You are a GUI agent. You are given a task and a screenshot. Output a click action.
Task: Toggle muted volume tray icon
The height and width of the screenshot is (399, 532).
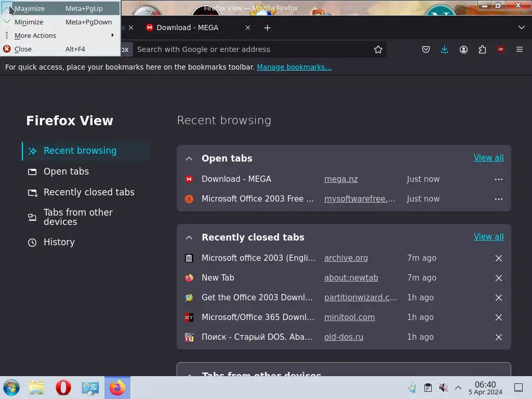click(x=443, y=388)
